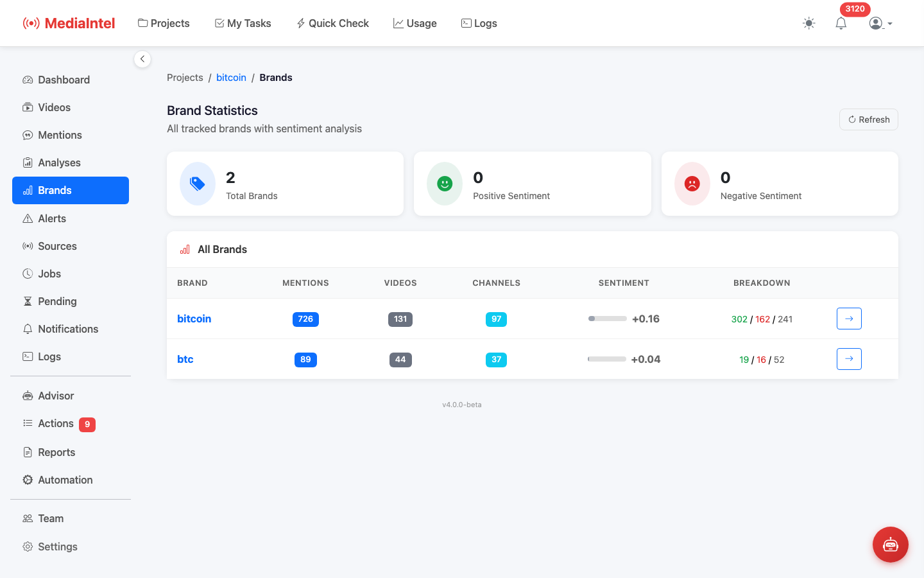924x578 pixels.
Task: Collapse the sidebar with chevron button
Action: tap(142, 59)
